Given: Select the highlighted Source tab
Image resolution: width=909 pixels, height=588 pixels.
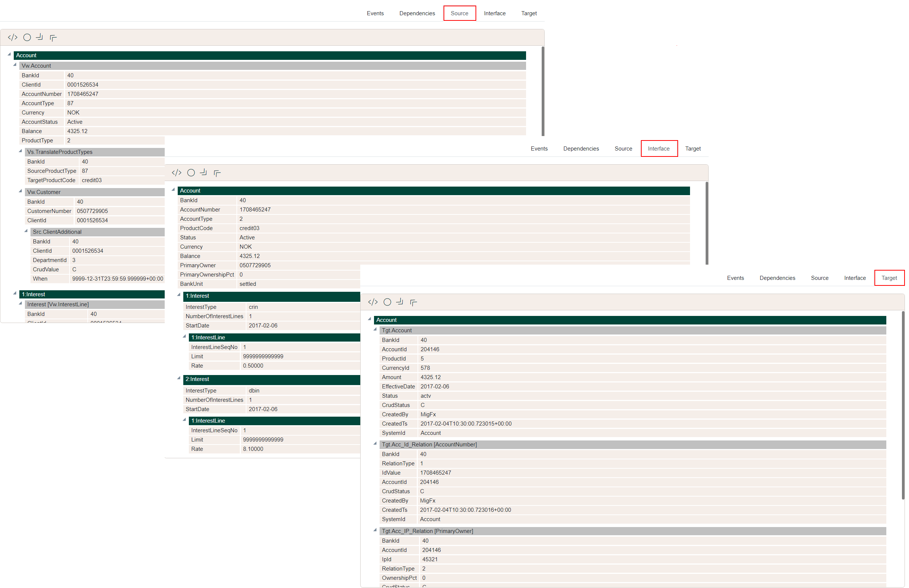Looking at the screenshot, I should click(460, 13).
